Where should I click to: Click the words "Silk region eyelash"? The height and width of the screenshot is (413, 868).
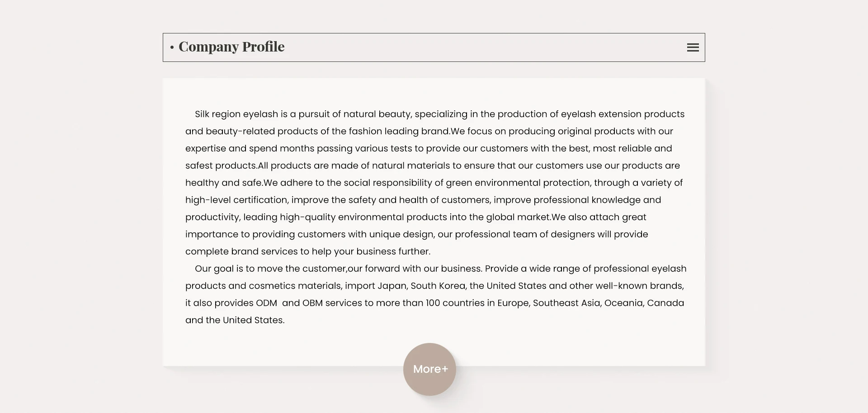(x=236, y=114)
